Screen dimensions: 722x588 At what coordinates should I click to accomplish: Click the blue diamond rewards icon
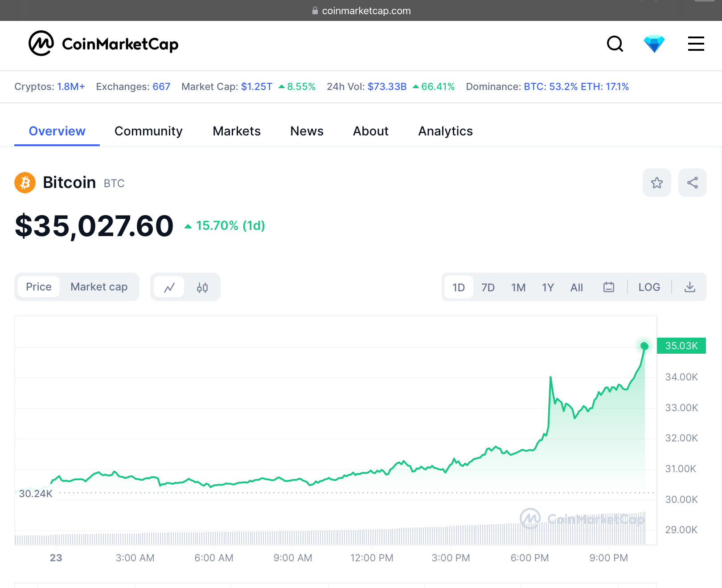(x=654, y=44)
